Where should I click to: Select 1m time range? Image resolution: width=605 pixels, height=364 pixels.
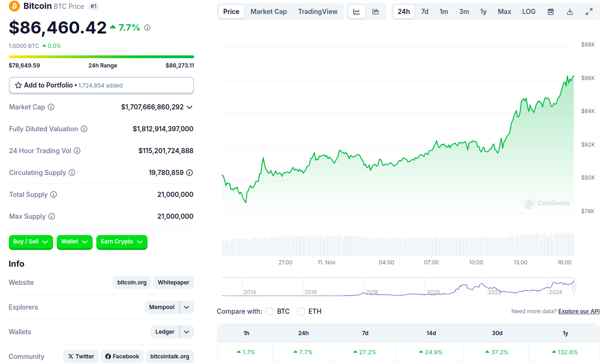[444, 12]
